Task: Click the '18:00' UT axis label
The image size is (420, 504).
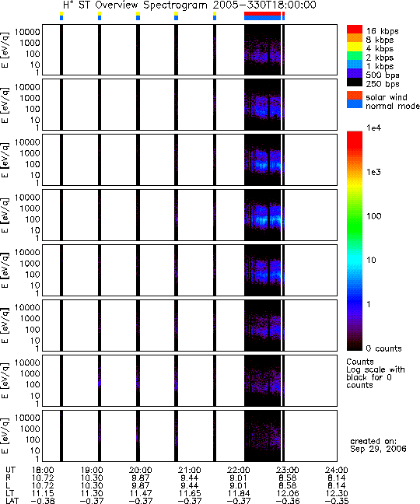Action: [x=43, y=470]
